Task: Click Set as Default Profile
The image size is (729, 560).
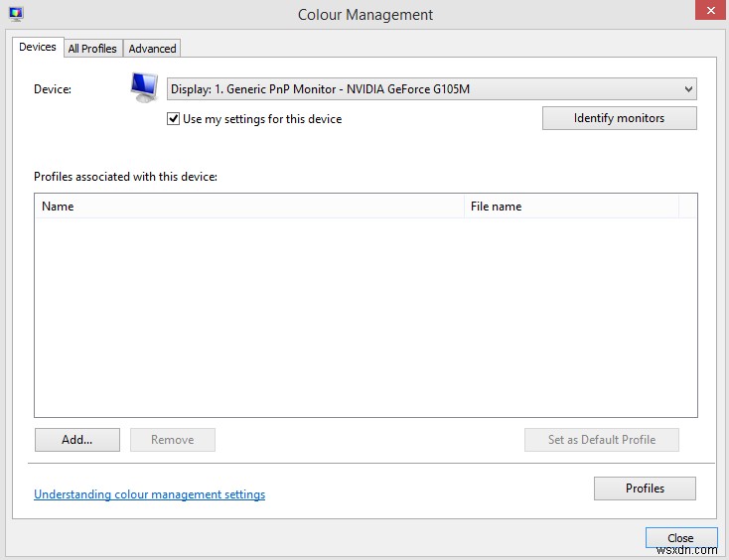Action: 602,440
